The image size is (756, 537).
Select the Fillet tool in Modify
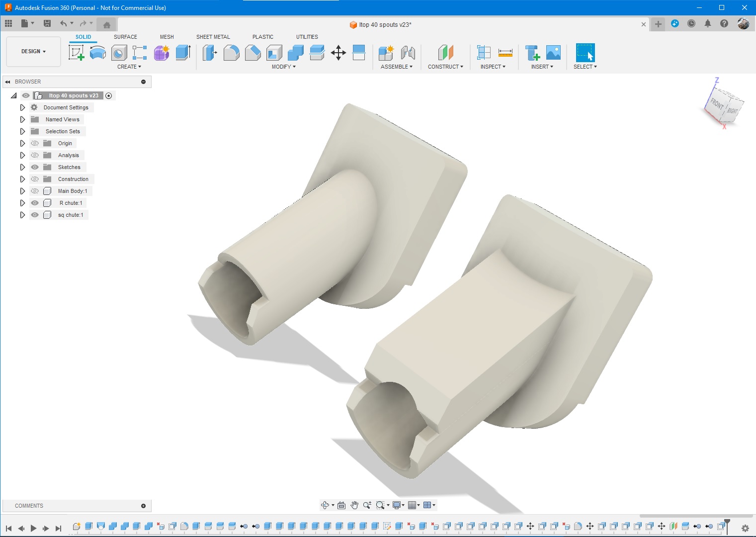pos(231,53)
